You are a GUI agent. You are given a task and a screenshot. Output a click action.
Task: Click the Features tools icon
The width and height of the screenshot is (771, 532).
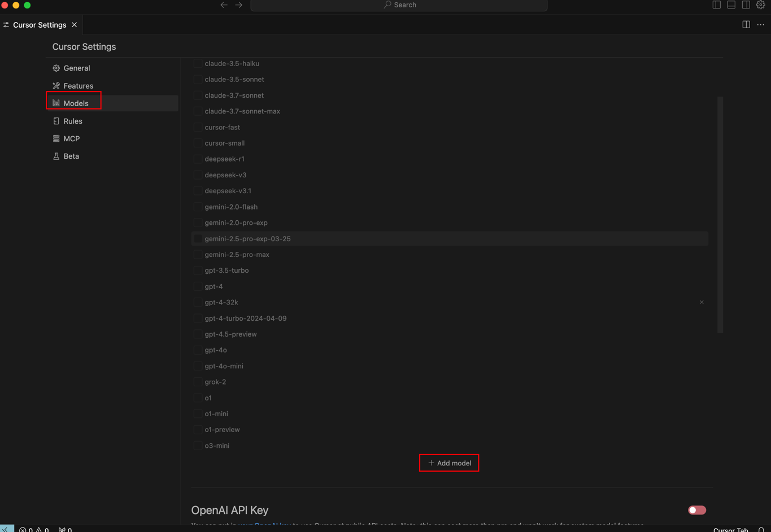coord(56,86)
